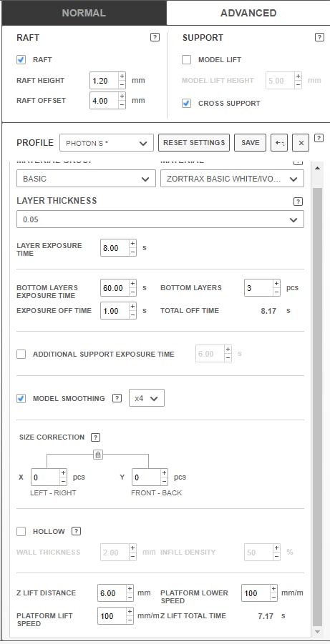Screen dimensions: 330x644
Task: Open the Hollow help icon
Action: 76,531
